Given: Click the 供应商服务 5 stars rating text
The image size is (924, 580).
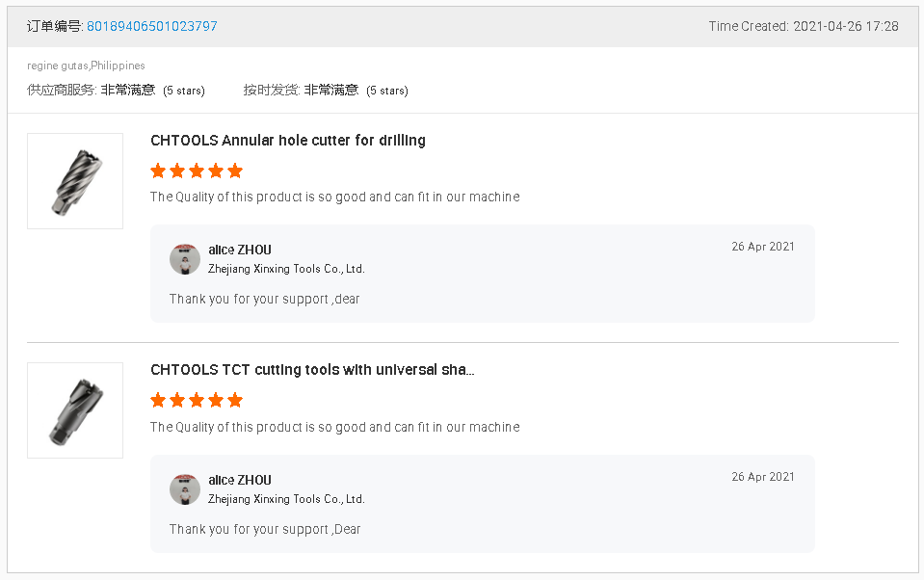Looking at the screenshot, I should click(x=183, y=91).
